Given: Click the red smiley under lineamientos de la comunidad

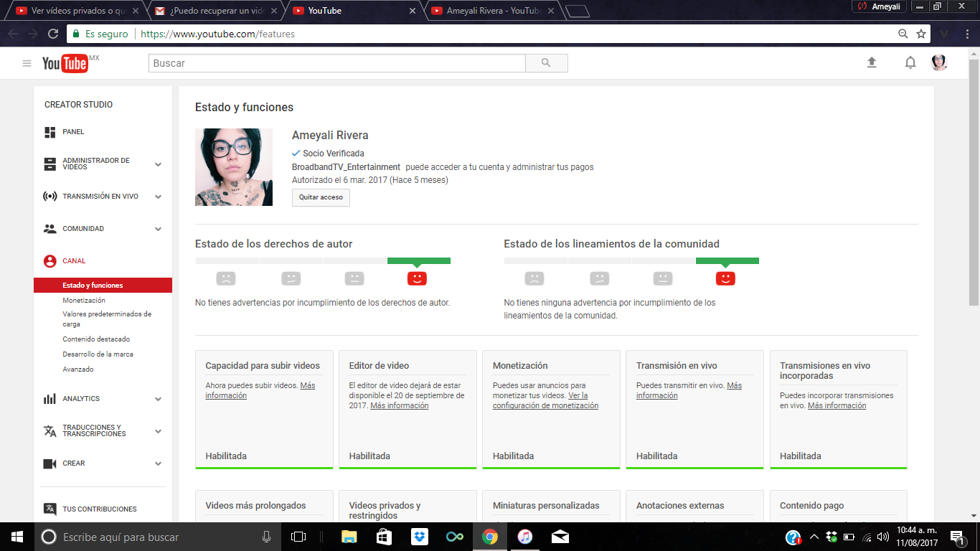Looking at the screenshot, I should pos(725,278).
